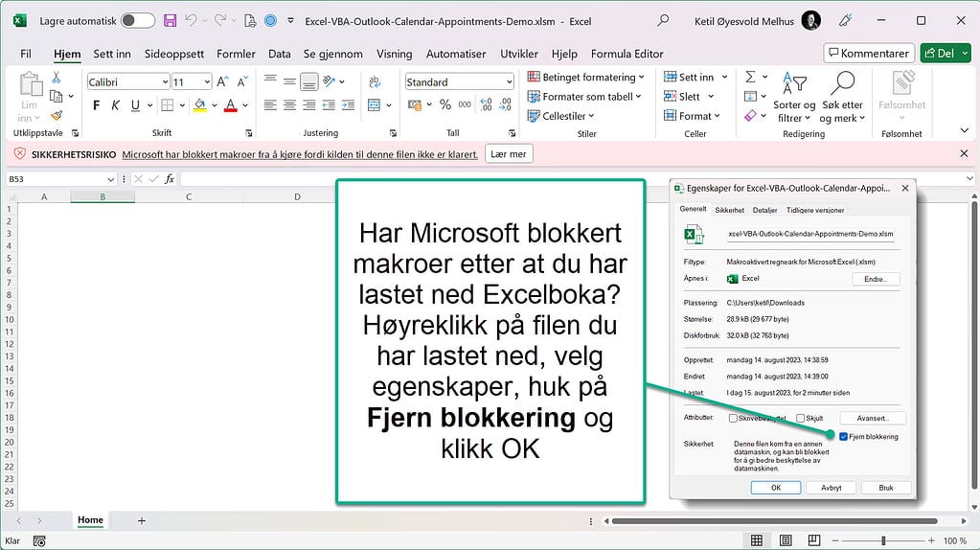Screen dimensions: 980x550
Task: Open the font size 11 dropdown
Action: [x=207, y=81]
